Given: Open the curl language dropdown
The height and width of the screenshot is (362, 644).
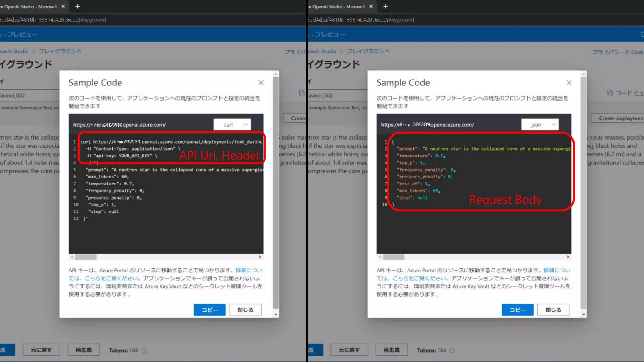Looking at the screenshot, I should coord(232,124).
